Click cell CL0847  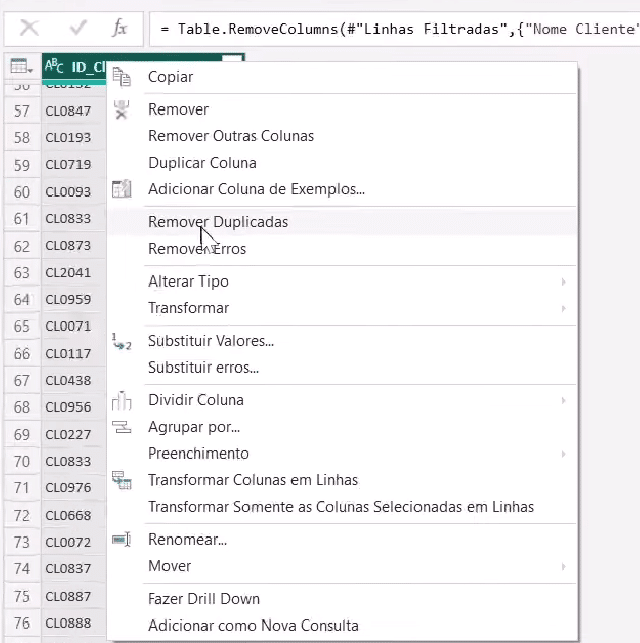tap(68, 111)
